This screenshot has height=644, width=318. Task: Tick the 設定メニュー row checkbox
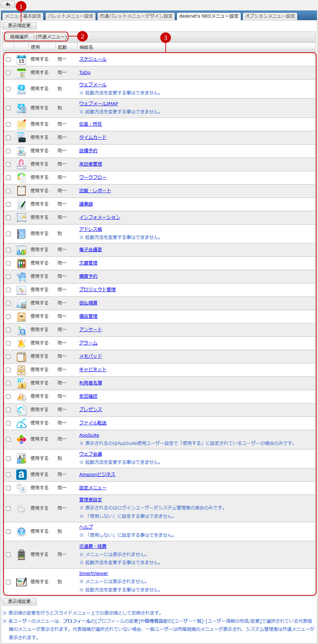[x=8, y=488]
